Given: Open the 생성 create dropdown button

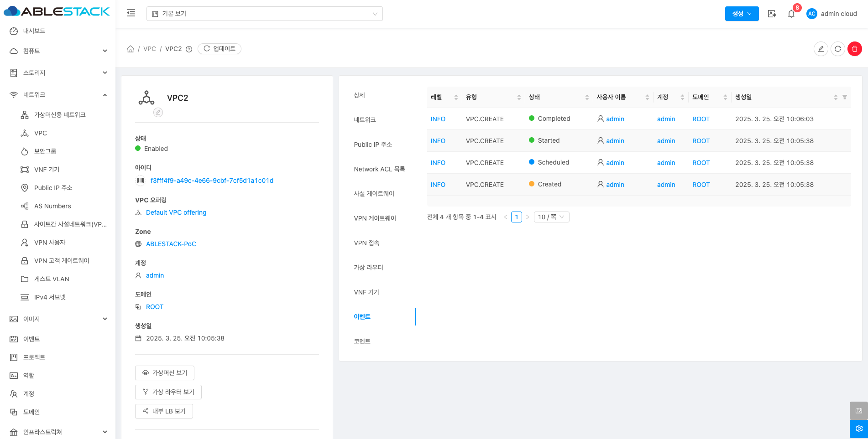Looking at the screenshot, I should click(x=741, y=14).
